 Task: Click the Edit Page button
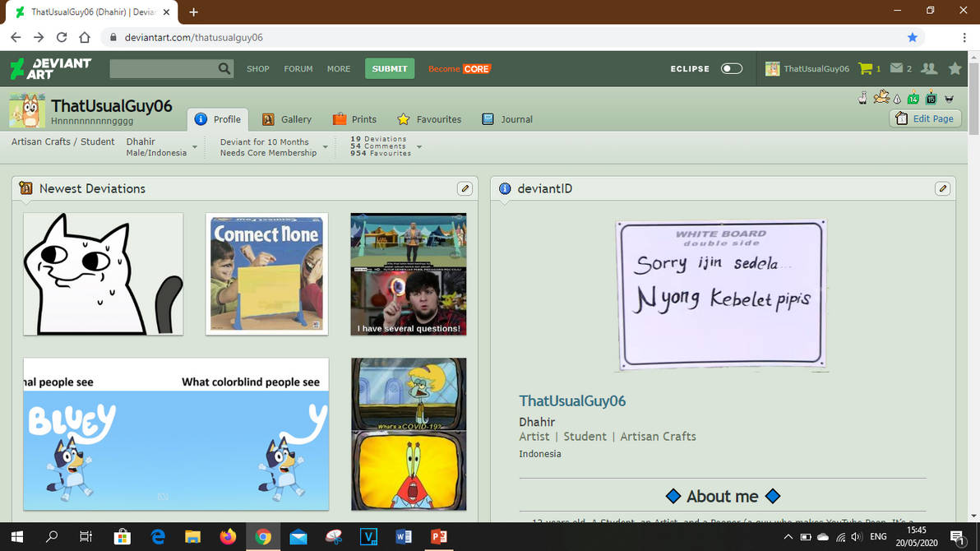[x=925, y=118]
